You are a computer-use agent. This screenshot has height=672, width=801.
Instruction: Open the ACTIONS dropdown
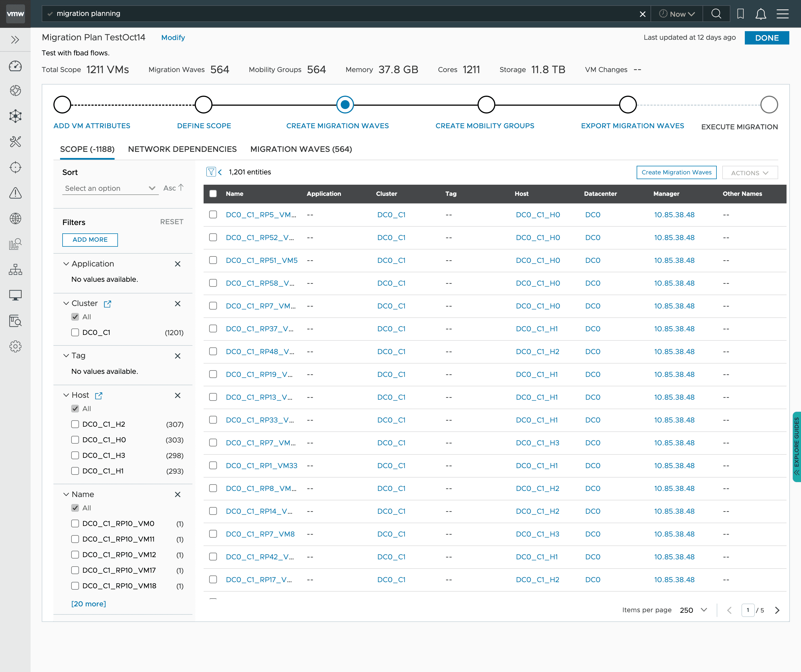tap(750, 173)
